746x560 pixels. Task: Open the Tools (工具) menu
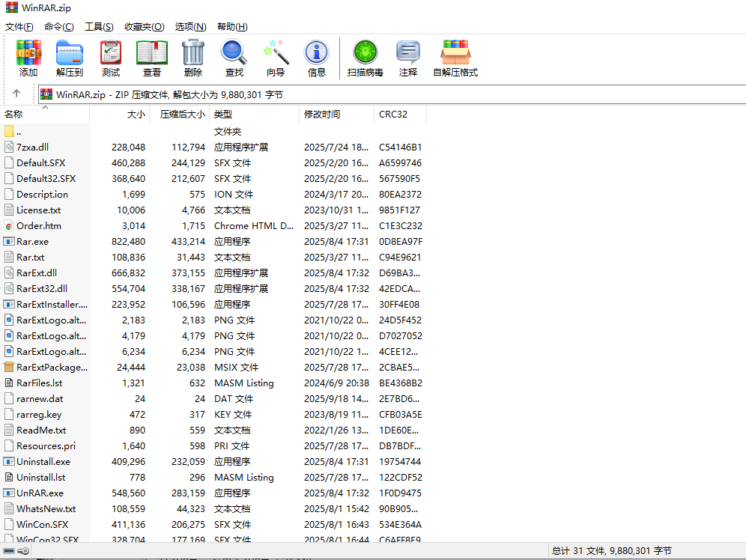(99, 27)
